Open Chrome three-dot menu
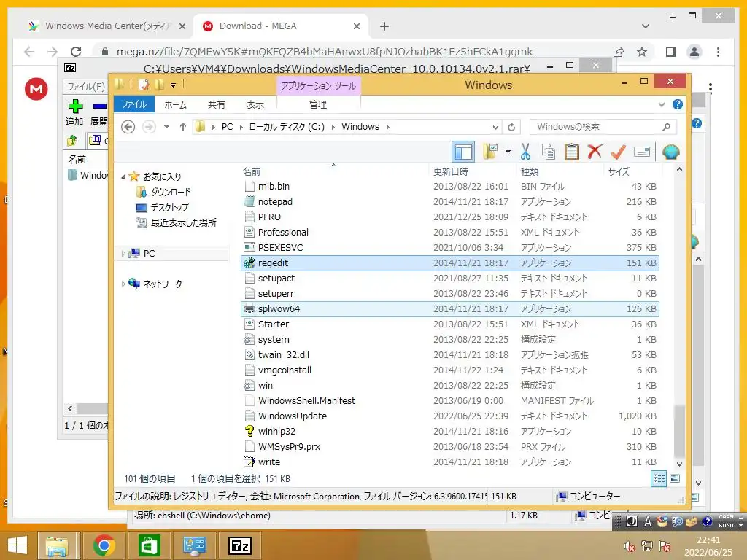747x560 pixels. pos(719,52)
